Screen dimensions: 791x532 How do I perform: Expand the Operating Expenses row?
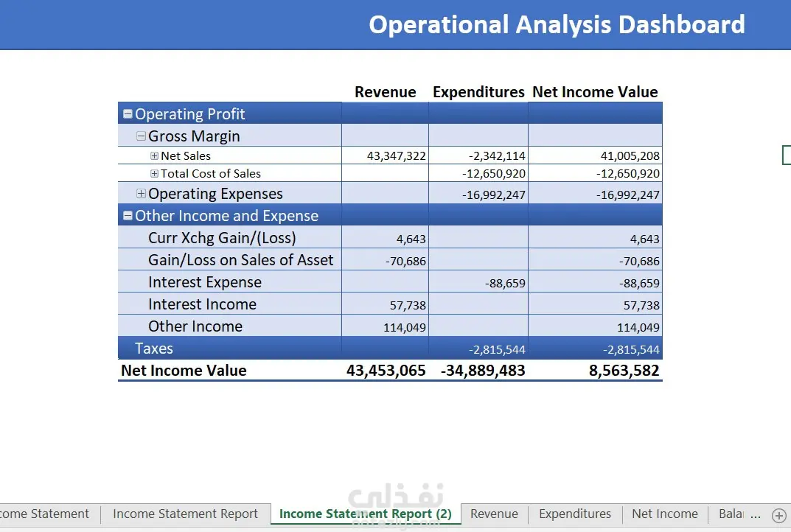point(142,194)
